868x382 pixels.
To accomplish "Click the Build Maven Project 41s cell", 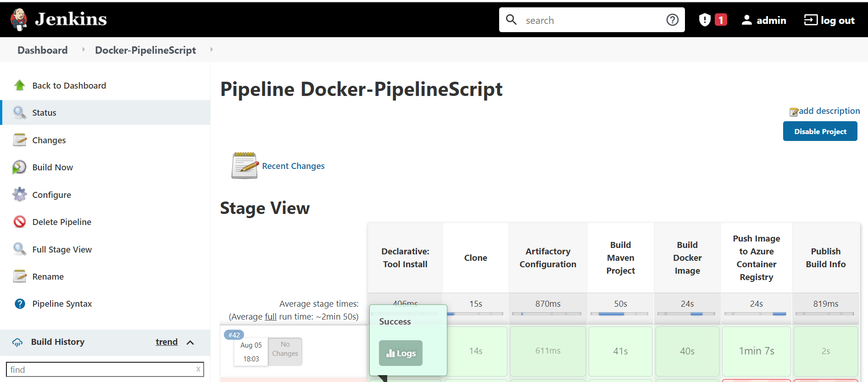I will (x=620, y=351).
